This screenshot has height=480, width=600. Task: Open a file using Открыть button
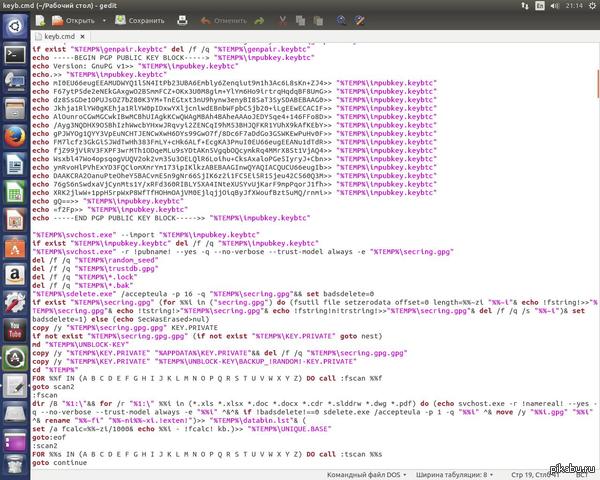click(x=73, y=21)
